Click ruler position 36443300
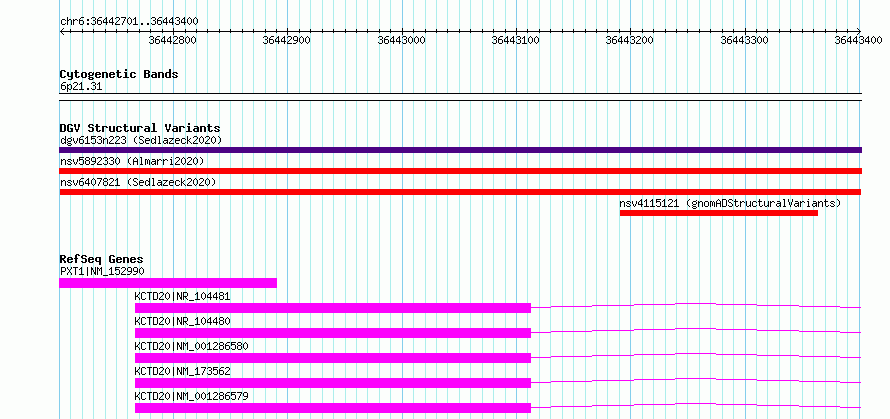Screen dimensions: 890x419 pos(745,40)
